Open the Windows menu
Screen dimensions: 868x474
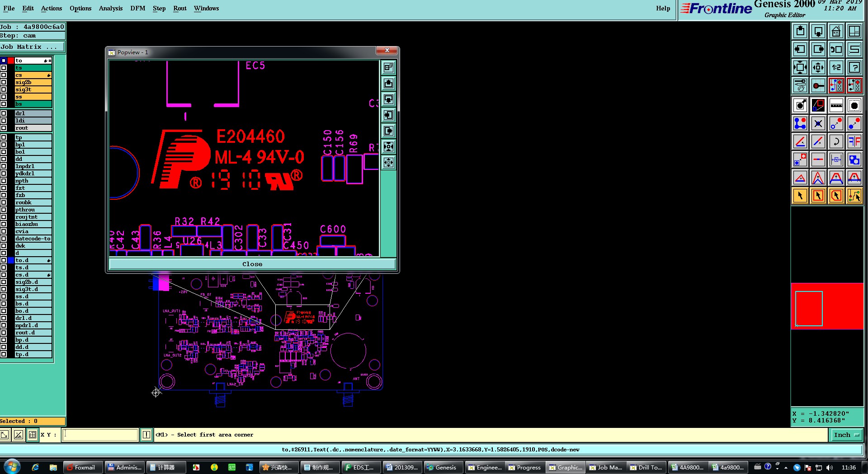point(207,8)
